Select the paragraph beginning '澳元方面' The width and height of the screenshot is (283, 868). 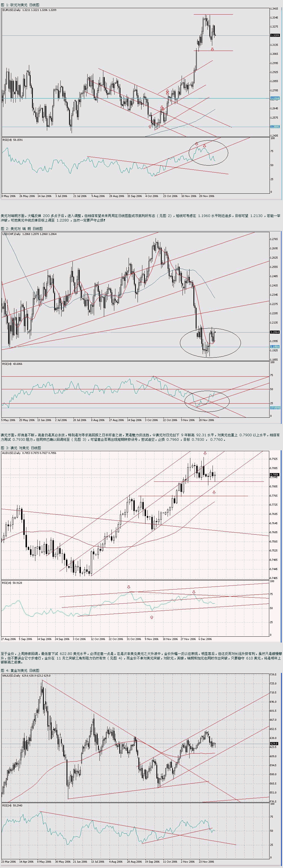pos(141,437)
